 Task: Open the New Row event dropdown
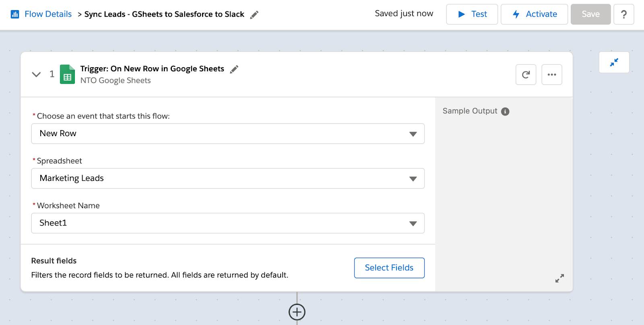coord(228,134)
